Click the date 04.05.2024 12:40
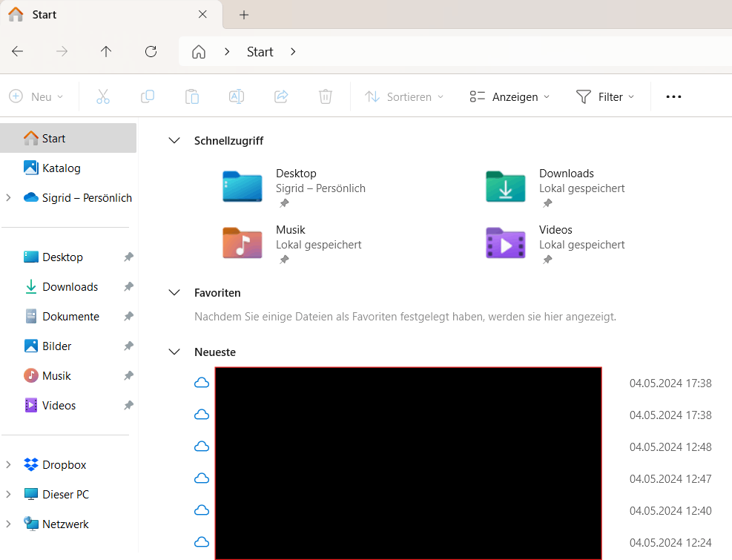Image resolution: width=732 pixels, height=560 pixels. [670, 510]
